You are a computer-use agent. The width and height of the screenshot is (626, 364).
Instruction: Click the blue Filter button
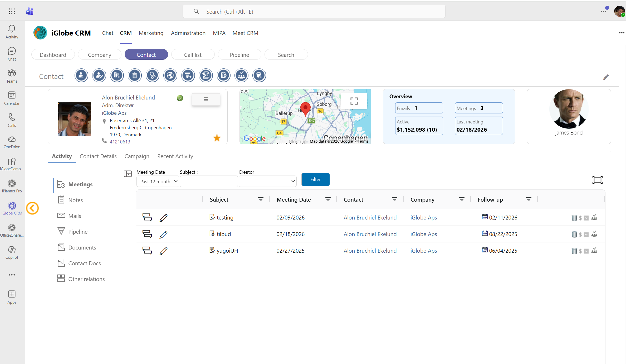click(x=315, y=179)
